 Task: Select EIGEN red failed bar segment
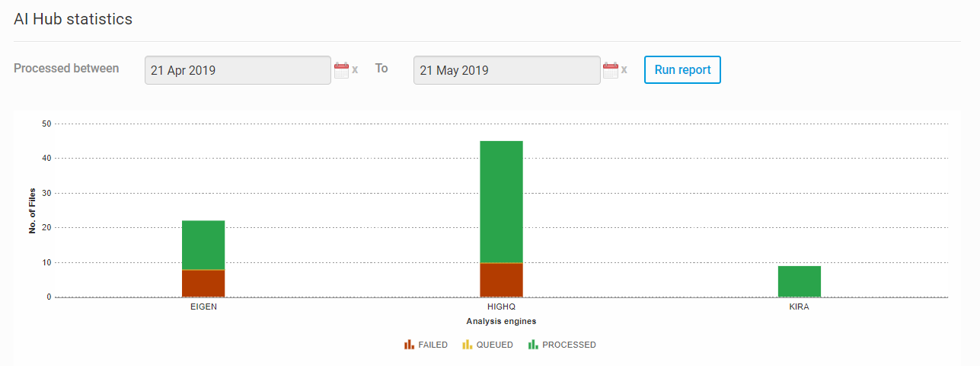(203, 284)
